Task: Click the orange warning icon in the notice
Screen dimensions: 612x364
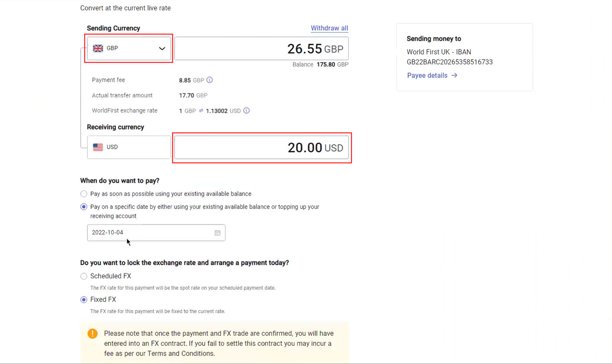Action: (x=92, y=334)
